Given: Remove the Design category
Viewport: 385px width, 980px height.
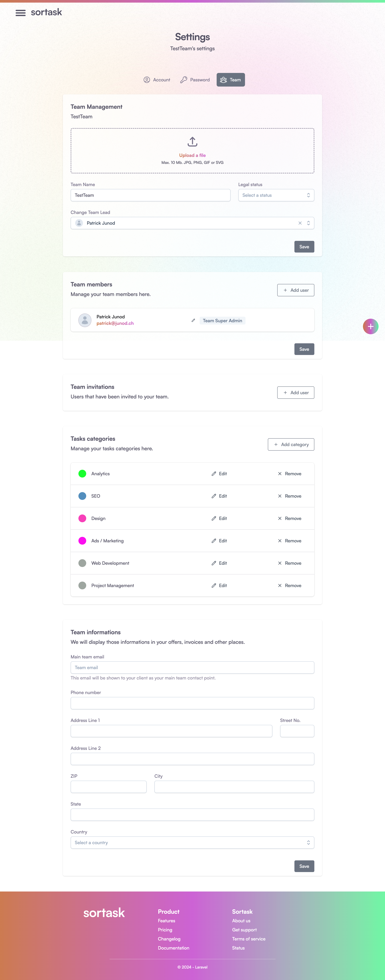Looking at the screenshot, I should coord(290,519).
